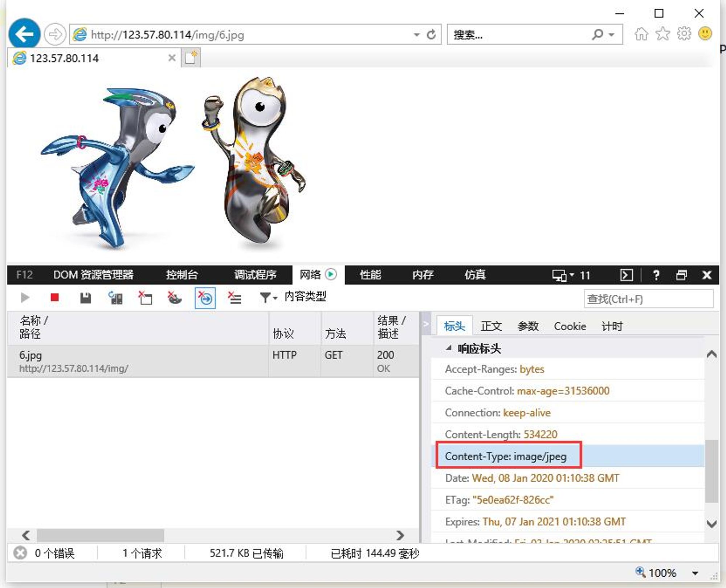Viewport: 726px width, 588px height.
Task: Open the document mode 11 dropdown
Action: (571, 275)
